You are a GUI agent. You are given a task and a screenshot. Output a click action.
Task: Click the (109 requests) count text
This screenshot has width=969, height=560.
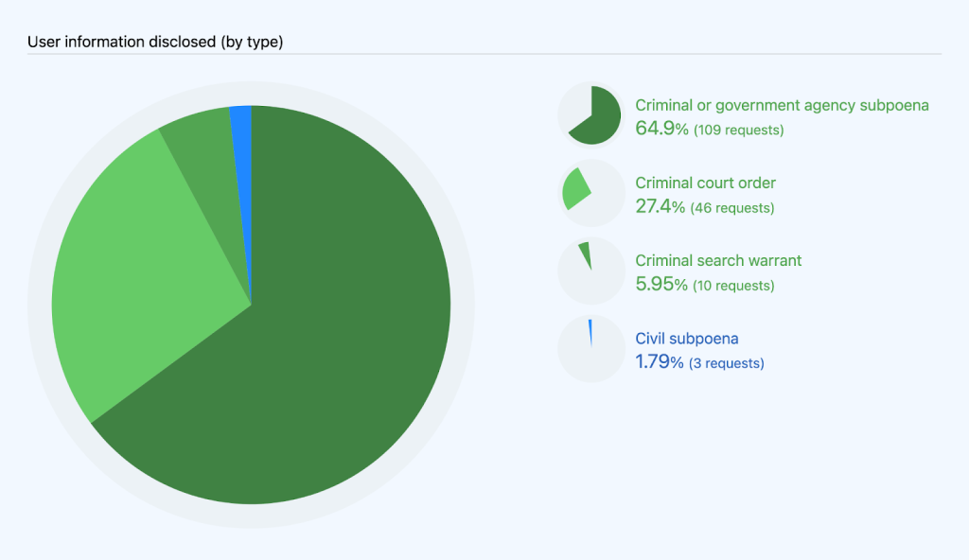pyautogui.click(x=738, y=130)
